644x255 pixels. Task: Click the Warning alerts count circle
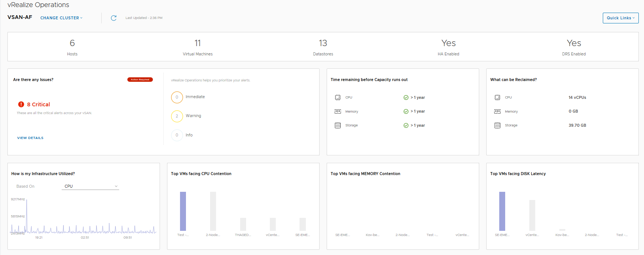(x=177, y=116)
